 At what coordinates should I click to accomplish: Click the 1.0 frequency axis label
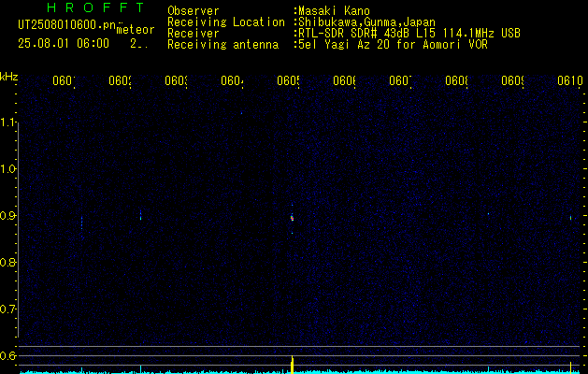[x=7, y=169]
